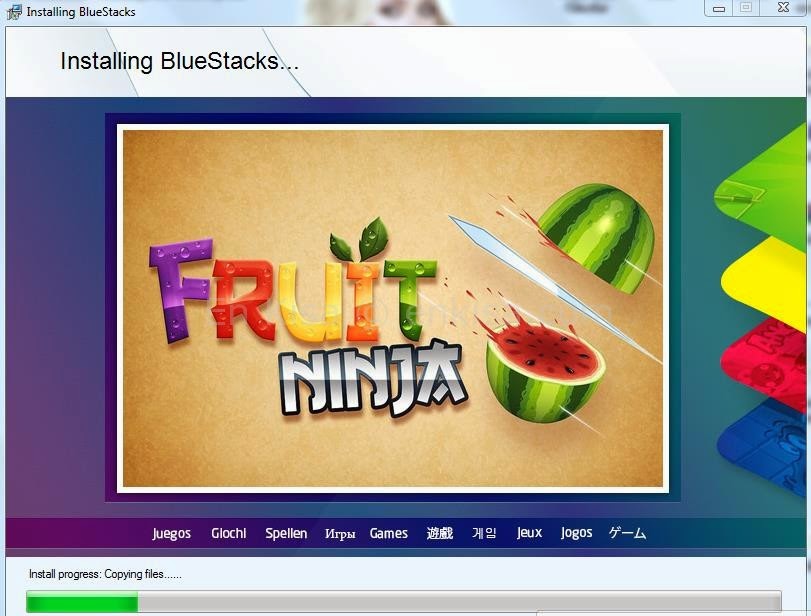Click the 'Games' label
This screenshot has width=811, height=616.
[x=388, y=533]
